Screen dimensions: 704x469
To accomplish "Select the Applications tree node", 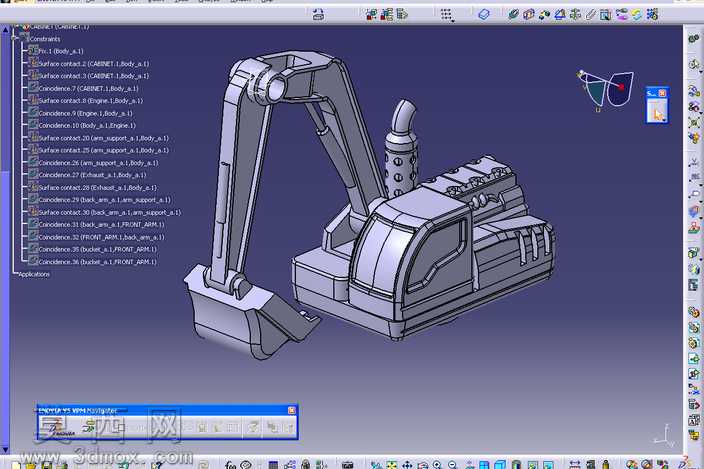I will click(x=34, y=274).
